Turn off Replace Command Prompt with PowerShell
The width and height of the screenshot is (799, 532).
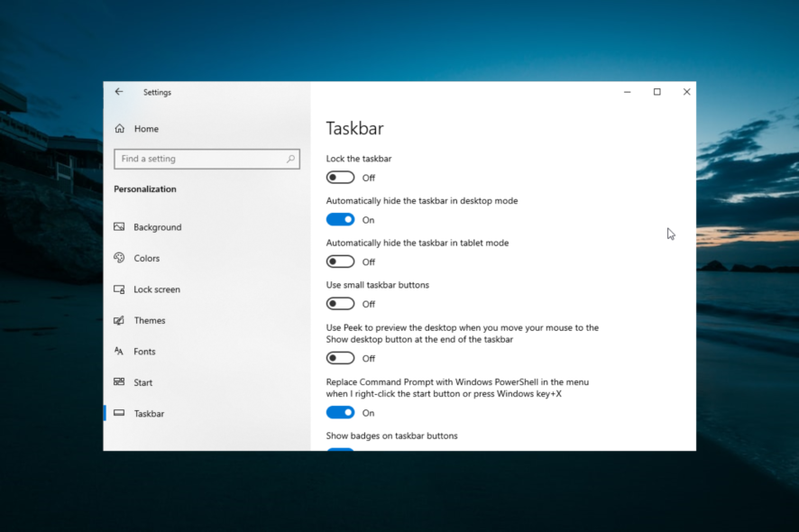pos(340,412)
